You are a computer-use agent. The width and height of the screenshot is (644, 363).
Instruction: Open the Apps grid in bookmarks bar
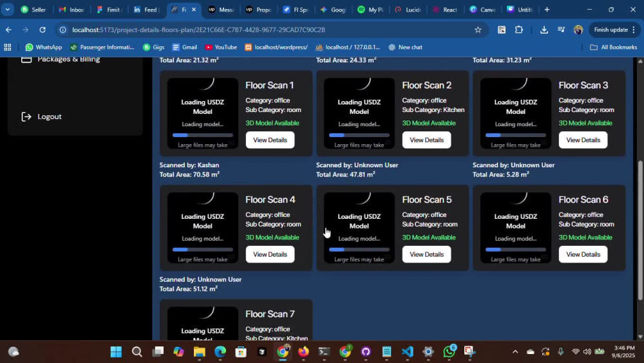[7, 47]
